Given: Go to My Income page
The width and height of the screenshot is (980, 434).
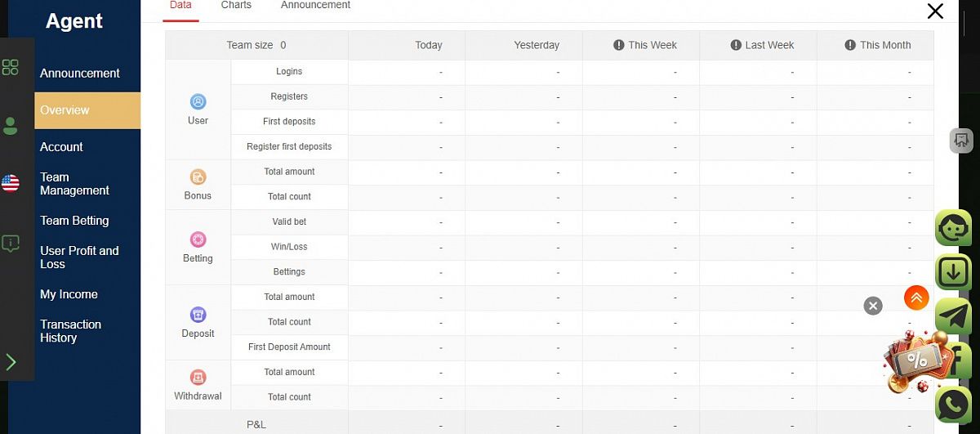Looking at the screenshot, I should 69,294.
